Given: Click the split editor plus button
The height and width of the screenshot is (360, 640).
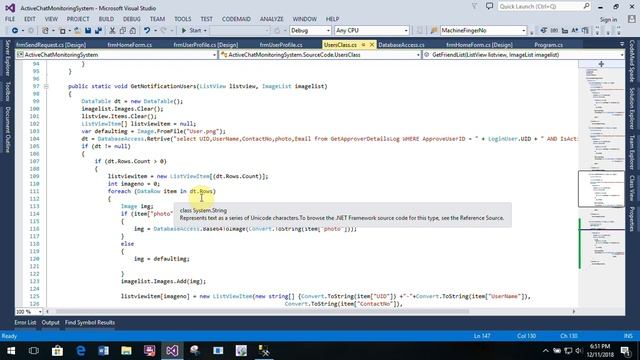Looking at the screenshot, I should (x=601, y=64).
